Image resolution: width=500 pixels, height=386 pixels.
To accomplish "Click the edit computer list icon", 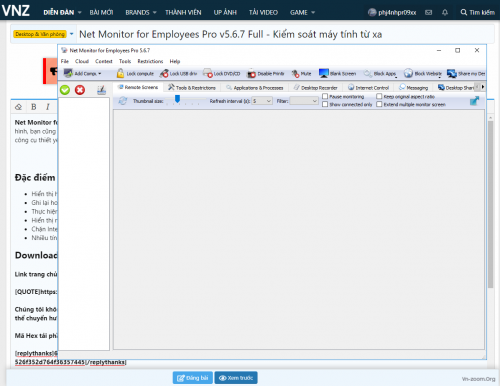I will tap(101, 90).
